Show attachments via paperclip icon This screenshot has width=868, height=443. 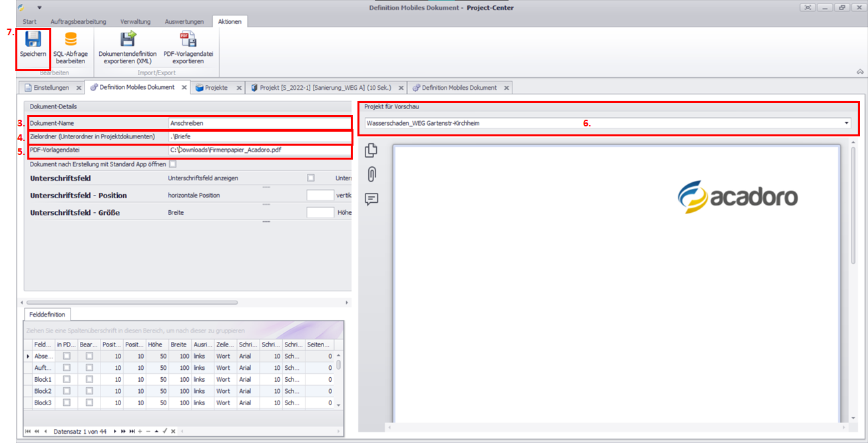tap(371, 175)
